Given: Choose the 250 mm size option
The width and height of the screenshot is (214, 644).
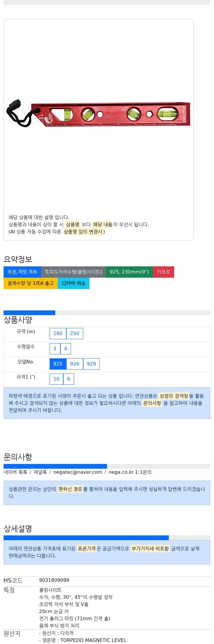Looking at the screenshot, I should click(x=75, y=333).
